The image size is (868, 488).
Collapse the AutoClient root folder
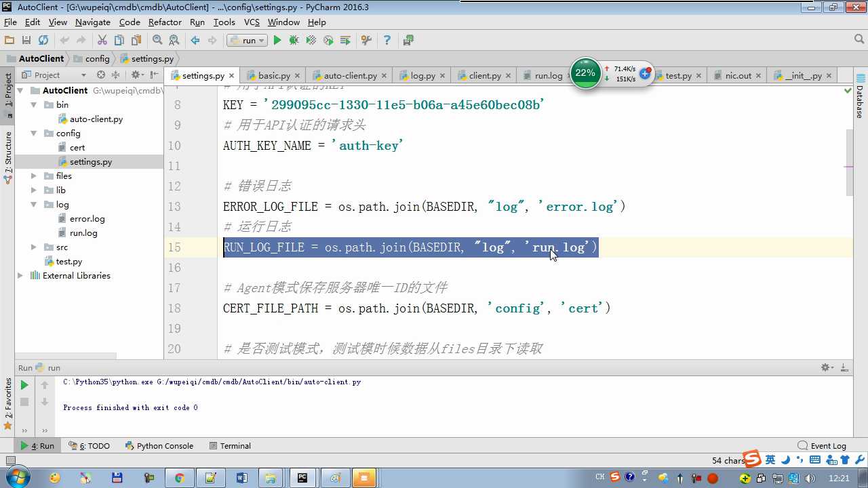[21, 90]
